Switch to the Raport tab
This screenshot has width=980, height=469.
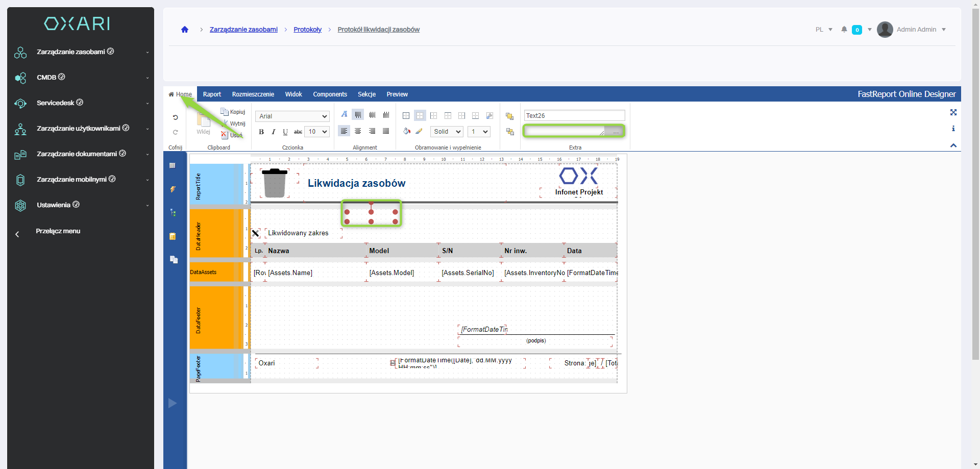pos(212,94)
